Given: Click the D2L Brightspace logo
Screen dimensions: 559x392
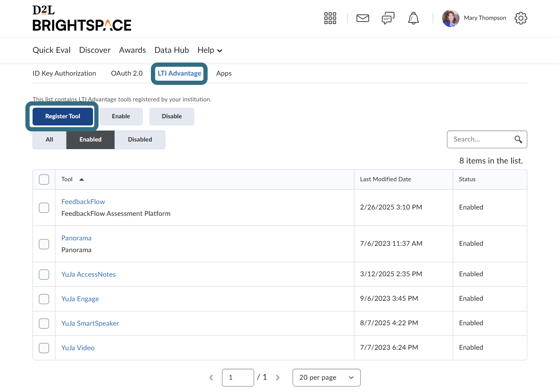Looking at the screenshot, I should click(x=82, y=19).
